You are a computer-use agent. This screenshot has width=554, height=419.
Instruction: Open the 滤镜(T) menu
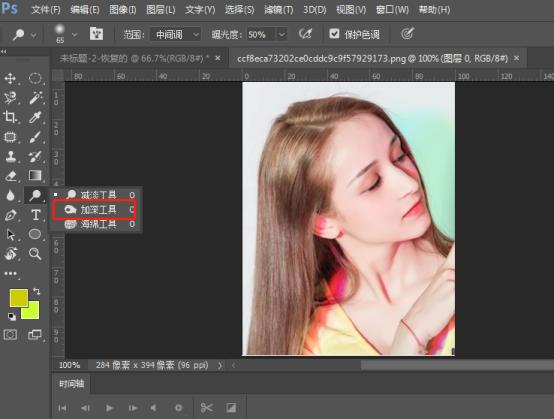pos(279,10)
